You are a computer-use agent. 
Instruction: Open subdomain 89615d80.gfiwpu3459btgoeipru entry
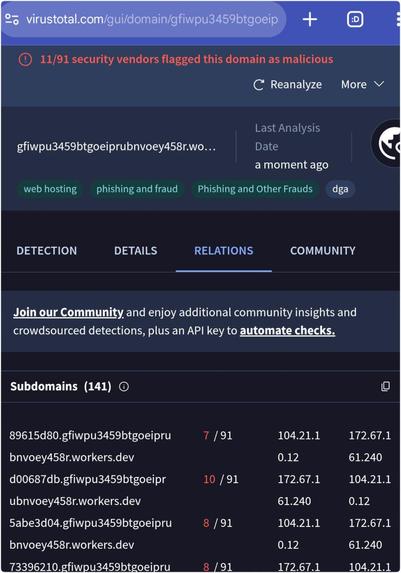pyautogui.click(x=90, y=447)
